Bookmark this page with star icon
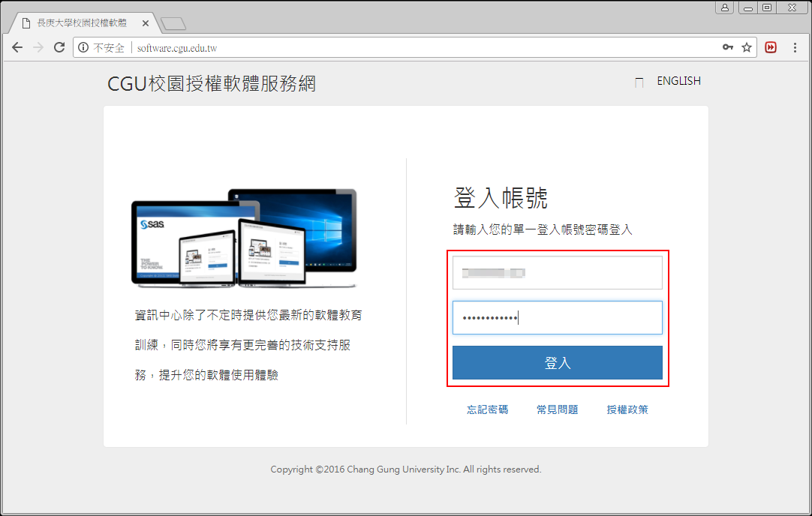The width and height of the screenshot is (812, 516). [747, 47]
